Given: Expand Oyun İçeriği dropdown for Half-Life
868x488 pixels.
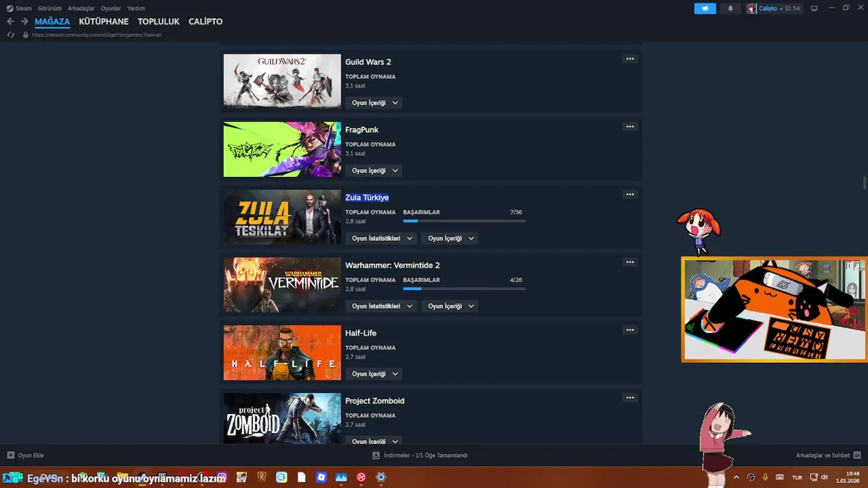Looking at the screenshot, I should (374, 374).
